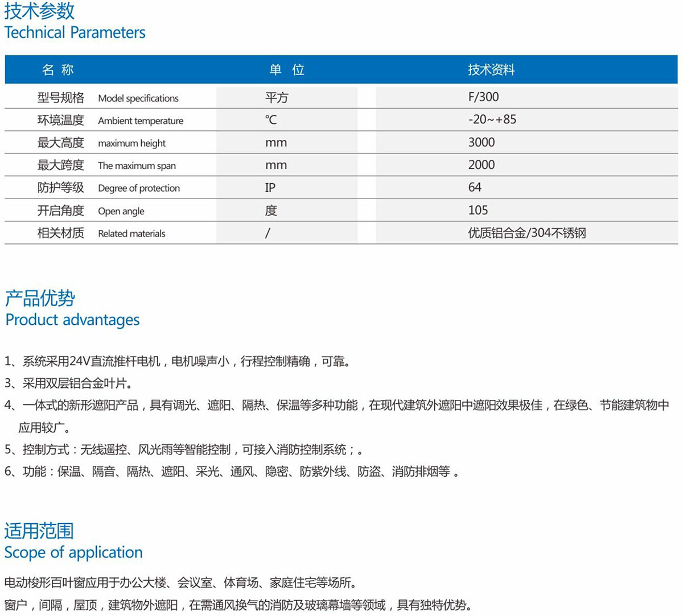This screenshot has width=683, height=616.
Task: Select 'The maximum span' row label
Action: coord(137,166)
